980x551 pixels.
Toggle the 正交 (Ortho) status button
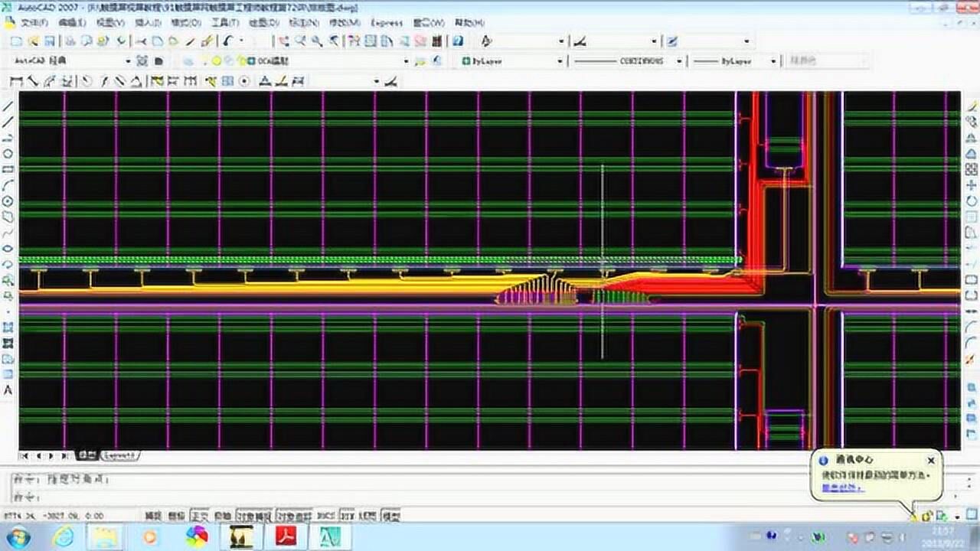199,516
